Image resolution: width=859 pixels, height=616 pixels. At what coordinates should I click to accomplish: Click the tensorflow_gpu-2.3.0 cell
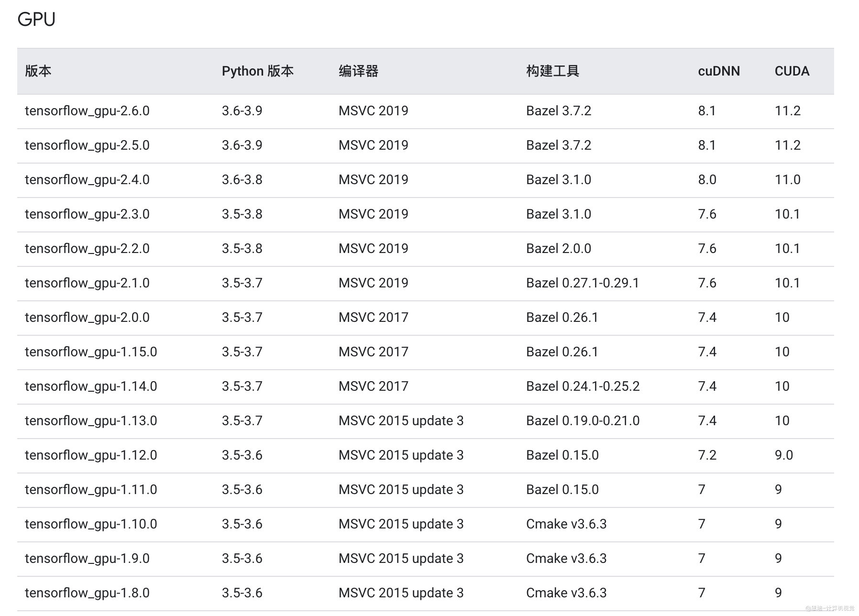[87, 214]
